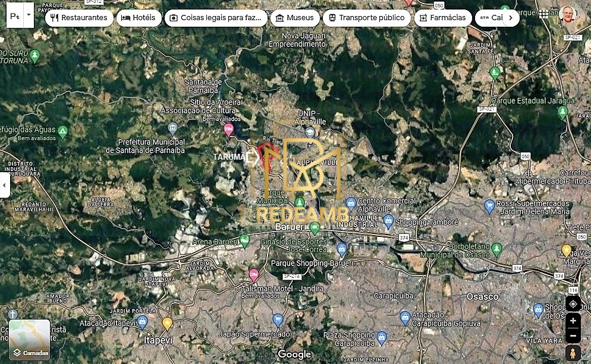Open Coisas legais para fazer filter
The height and width of the screenshot is (364, 591).
click(216, 18)
